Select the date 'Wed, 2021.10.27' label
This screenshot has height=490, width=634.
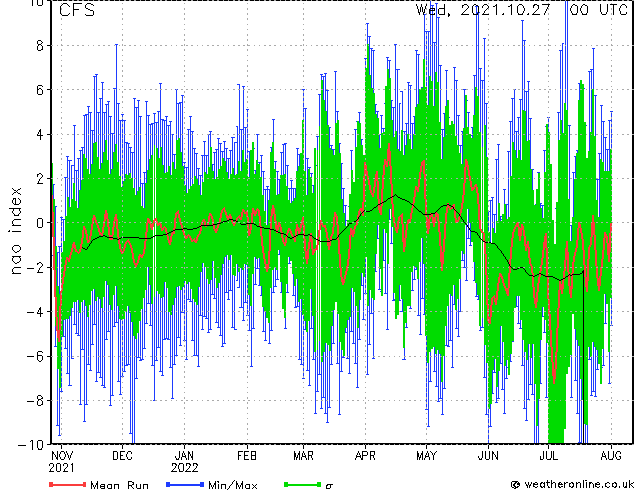[x=483, y=10]
